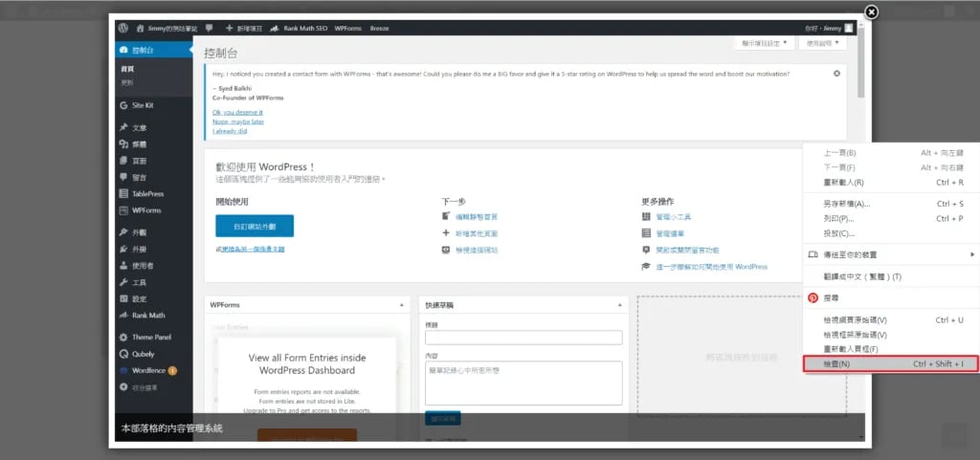Select 檢查(N) inspect in the context menu
Image resolution: width=980 pixels, height=460 pixels.
[x=891, y=363]
